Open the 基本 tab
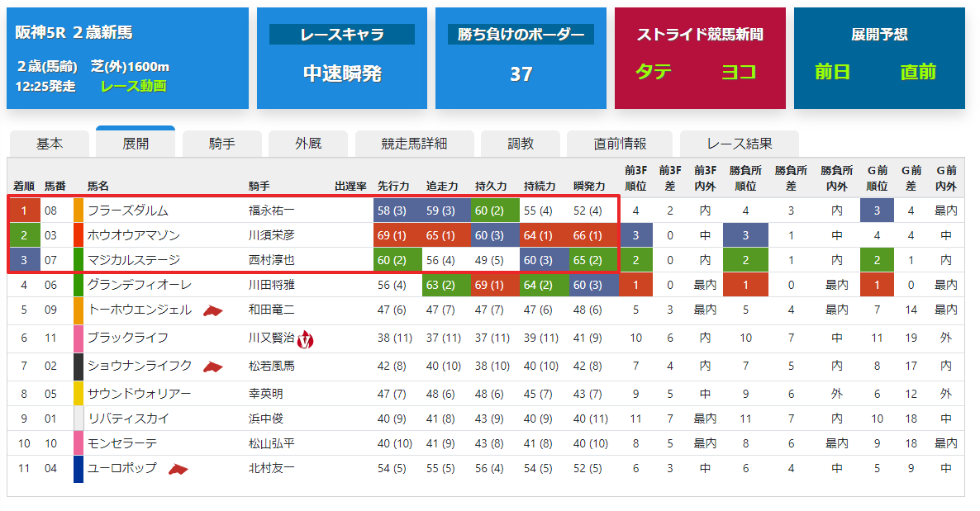Viewport: 980px width, 511px height. click(x=50, y=144)
